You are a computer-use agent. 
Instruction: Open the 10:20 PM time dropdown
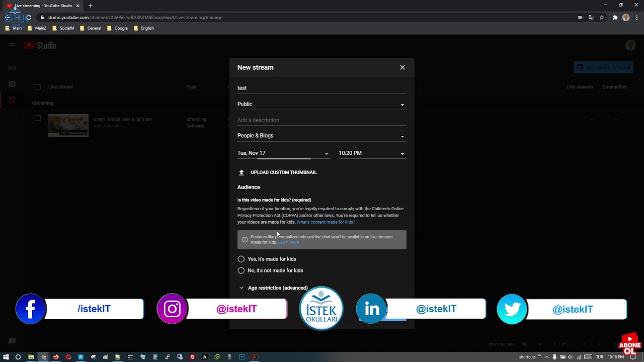pyautogui.click(x=372, y=153)
